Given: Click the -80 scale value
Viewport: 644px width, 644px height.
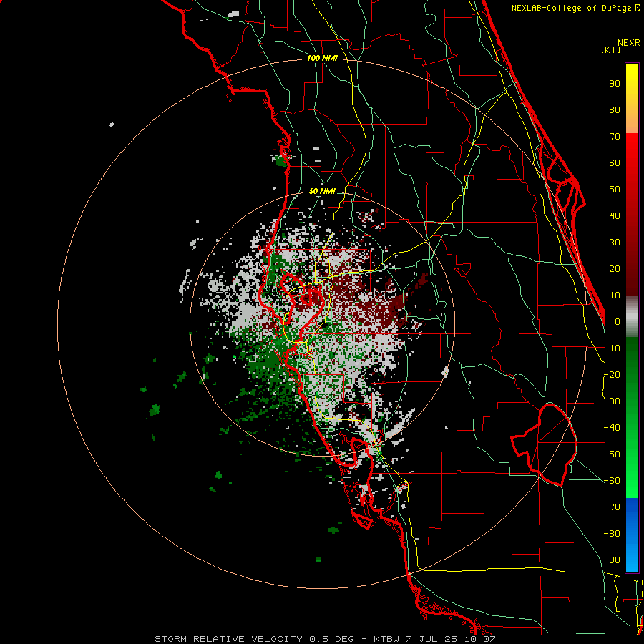Looking at the screenshot, I should pos(612,534).
